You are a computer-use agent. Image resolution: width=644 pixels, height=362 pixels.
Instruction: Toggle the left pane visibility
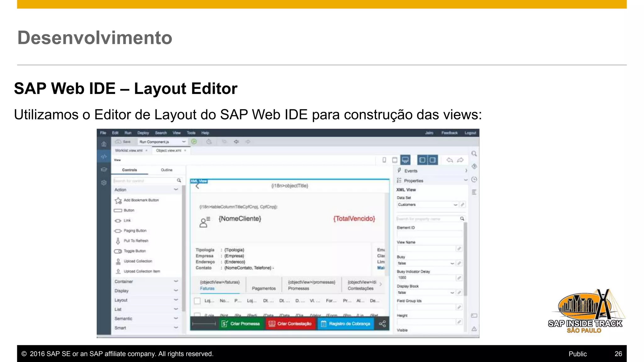(422, 160)
